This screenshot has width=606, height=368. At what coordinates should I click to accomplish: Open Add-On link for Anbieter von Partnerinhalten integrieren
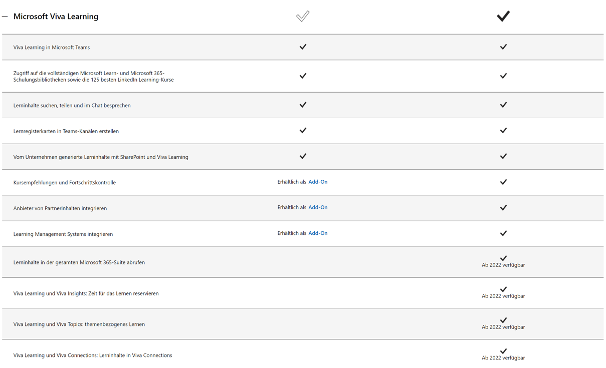(318, 208)
